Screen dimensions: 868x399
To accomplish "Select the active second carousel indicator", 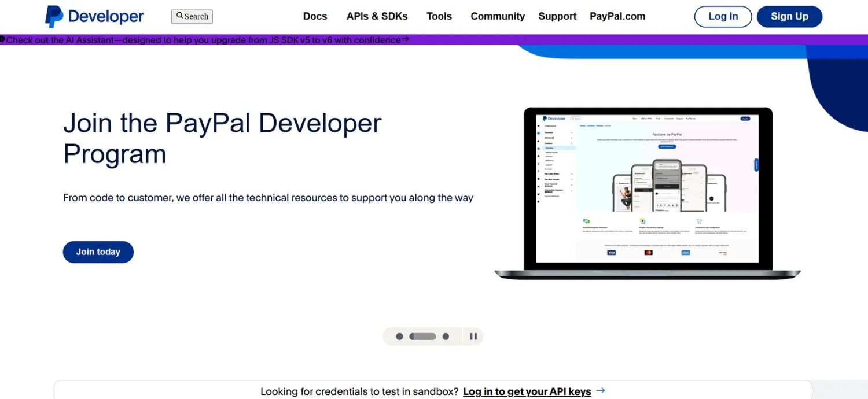I will [422, 337].
